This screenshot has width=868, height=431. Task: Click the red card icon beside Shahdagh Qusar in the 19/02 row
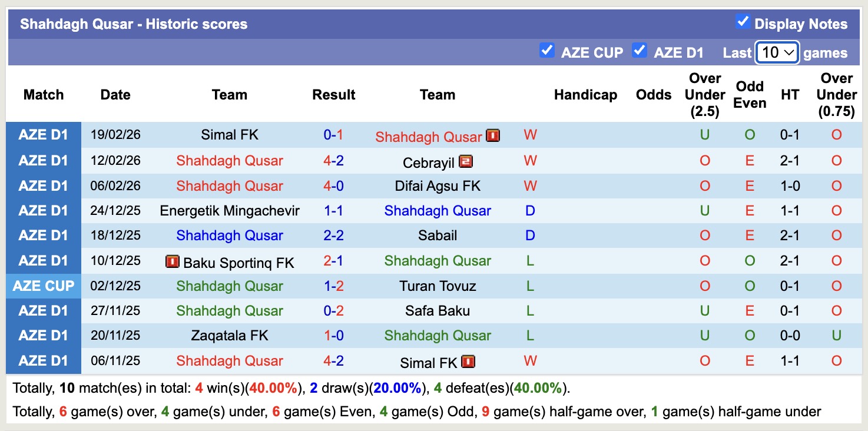click(x=492, y=135)
